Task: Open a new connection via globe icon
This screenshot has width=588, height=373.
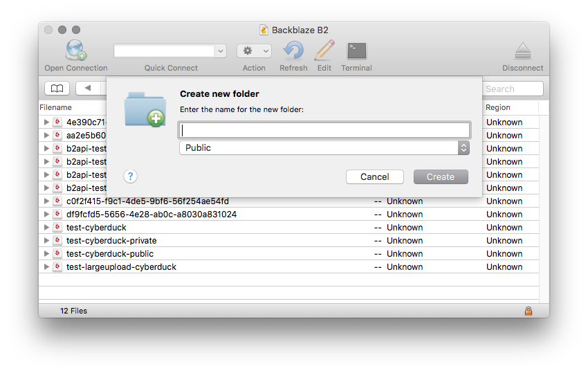Action: 76,51
